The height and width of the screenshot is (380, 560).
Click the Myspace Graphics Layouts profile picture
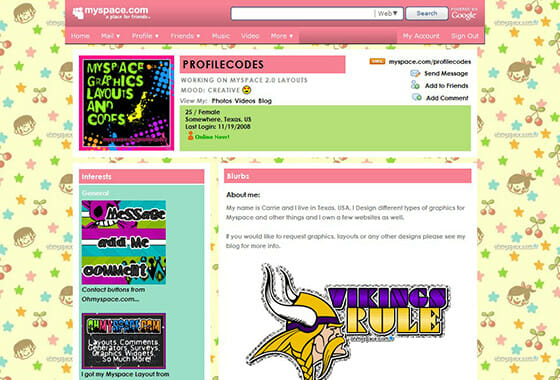126,103
